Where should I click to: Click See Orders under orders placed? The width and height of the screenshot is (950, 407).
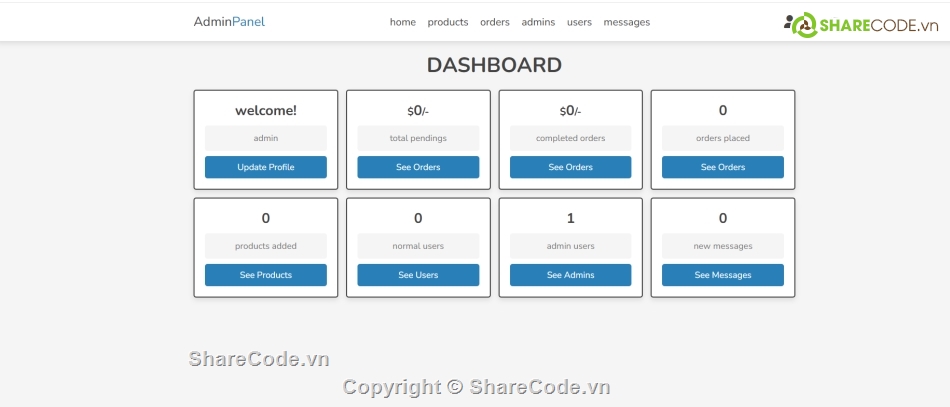pyautogui.click(x=722, y=167)
